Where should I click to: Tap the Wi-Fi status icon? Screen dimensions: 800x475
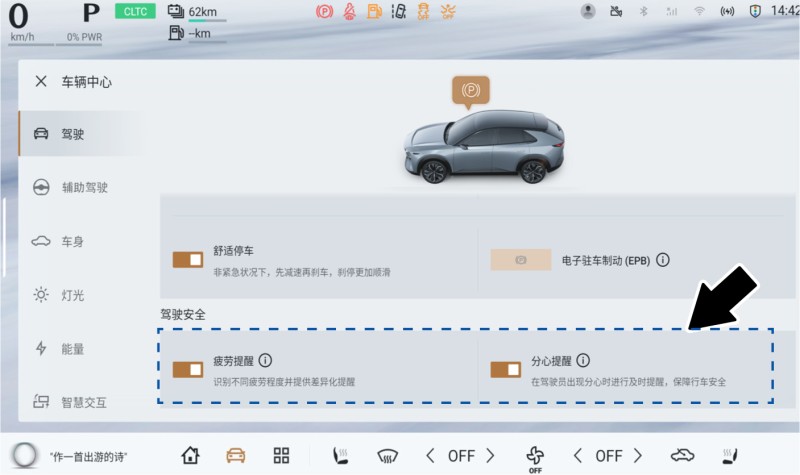(x=699, y=11)
